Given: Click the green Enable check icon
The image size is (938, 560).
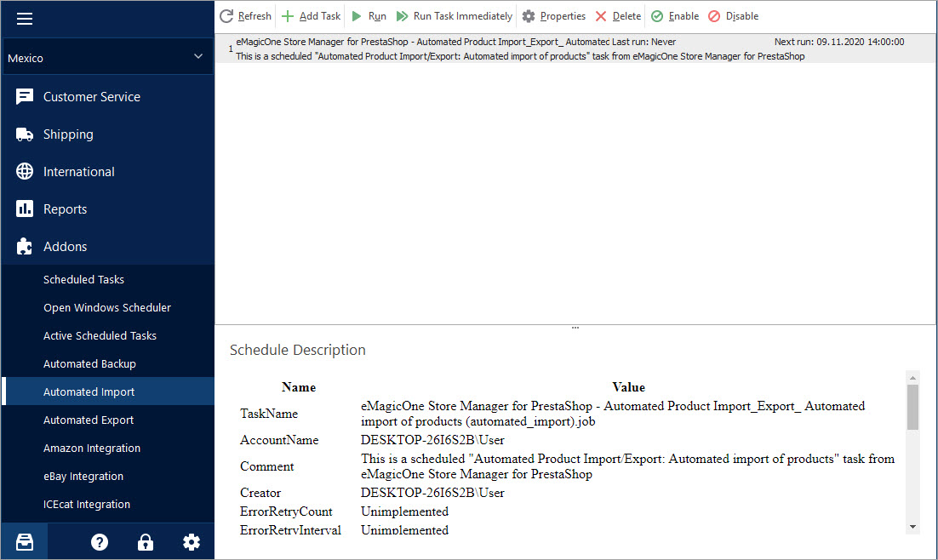Looking at the screenshot, I should pyautogui.click(x=657, y=16).
